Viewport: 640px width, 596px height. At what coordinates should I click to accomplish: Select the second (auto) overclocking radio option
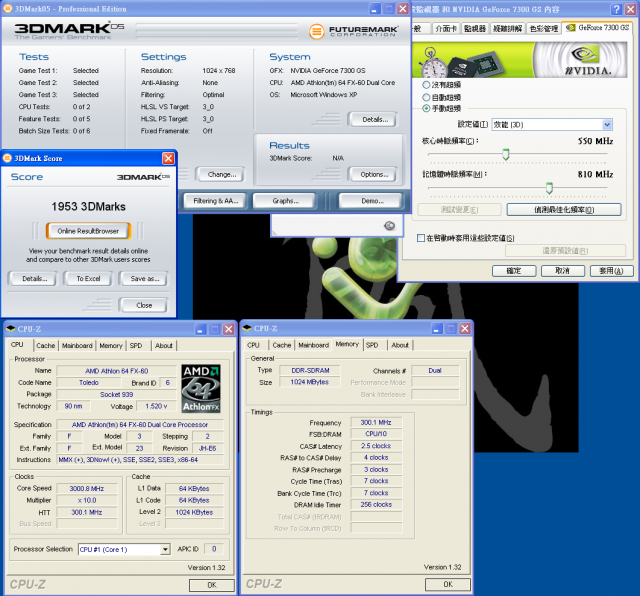coord(426,97)
